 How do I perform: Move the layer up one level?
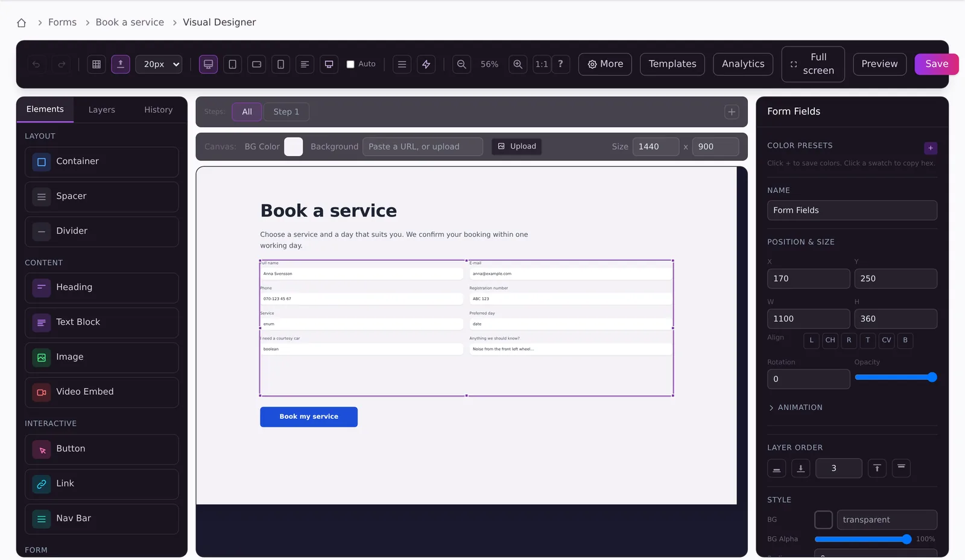click(877, 468)
